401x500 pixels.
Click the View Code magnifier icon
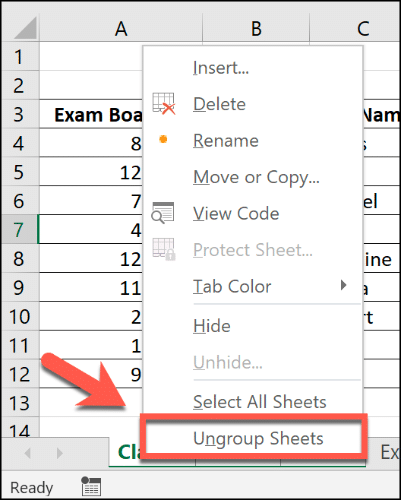(163, 213)
